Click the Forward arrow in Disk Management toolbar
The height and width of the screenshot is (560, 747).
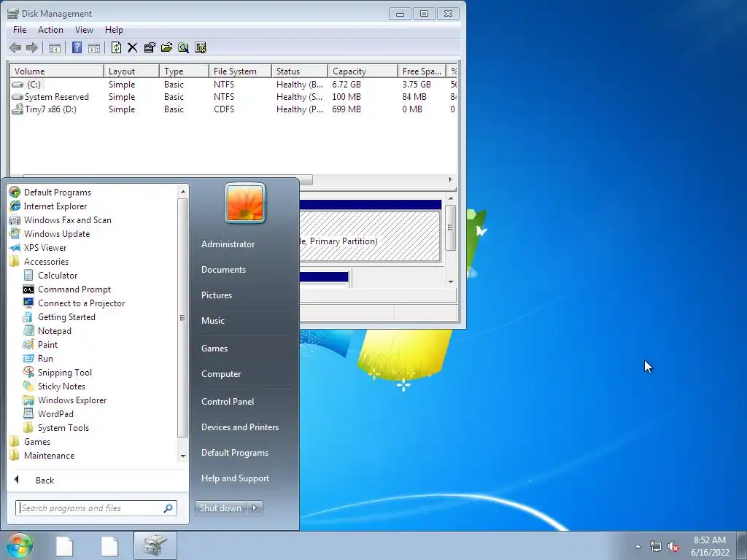pos(32,47)
